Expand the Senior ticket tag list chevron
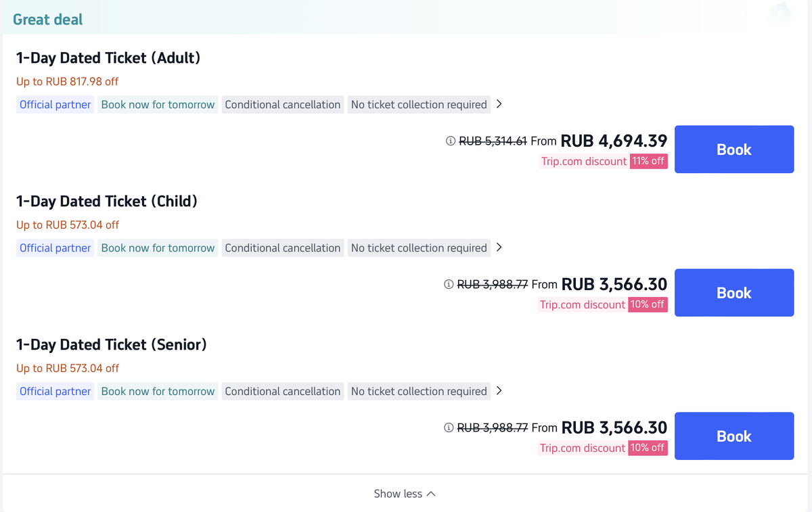This screenshot has height=512, width=812. pos(499,391)
